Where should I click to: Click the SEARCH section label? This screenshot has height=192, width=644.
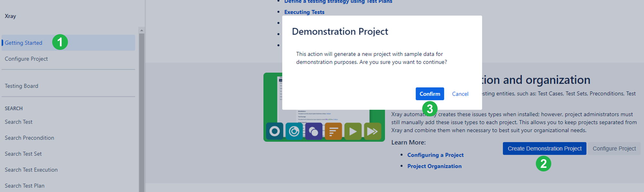(x=14, y=108)
